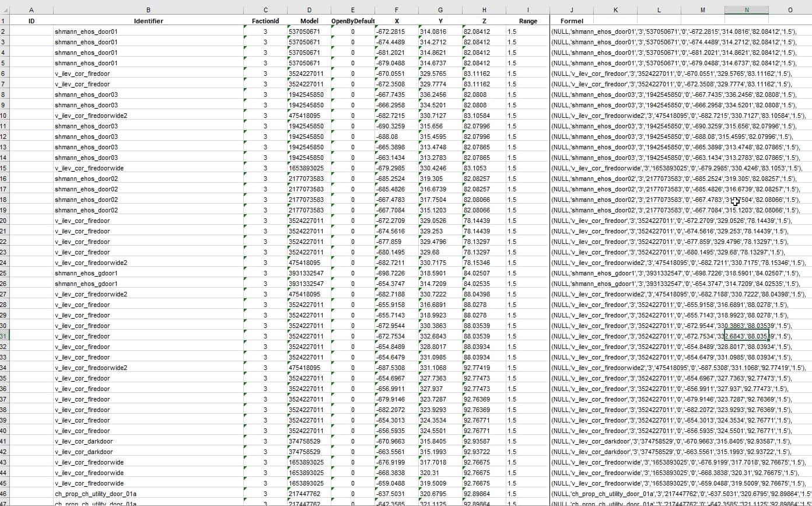Select the row 1 header

coord(4,21)
